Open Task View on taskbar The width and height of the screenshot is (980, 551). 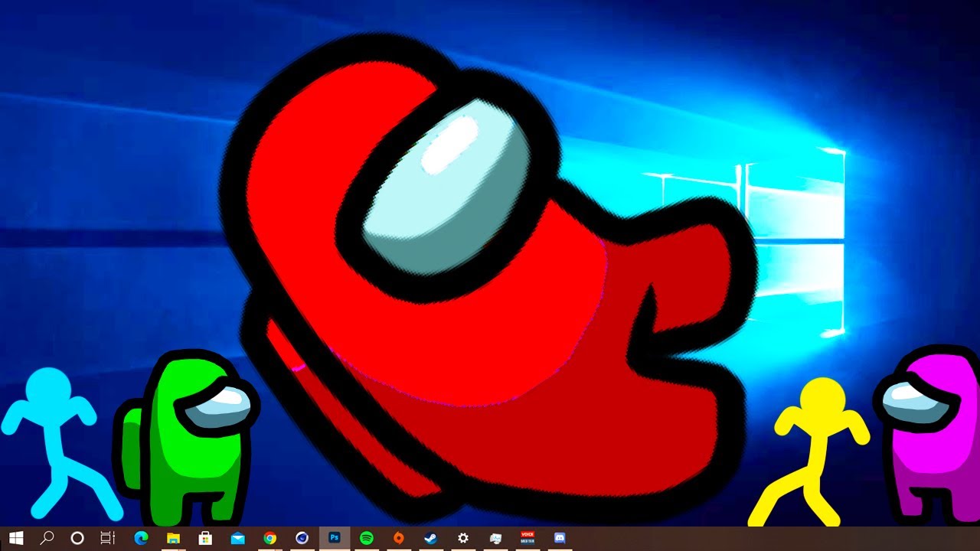(x=108, y=538)
